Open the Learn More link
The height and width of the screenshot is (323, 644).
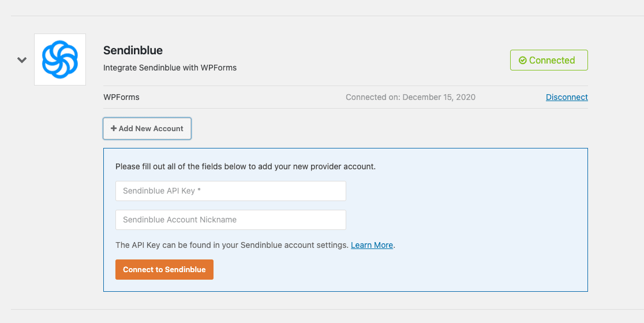[372, 245]
